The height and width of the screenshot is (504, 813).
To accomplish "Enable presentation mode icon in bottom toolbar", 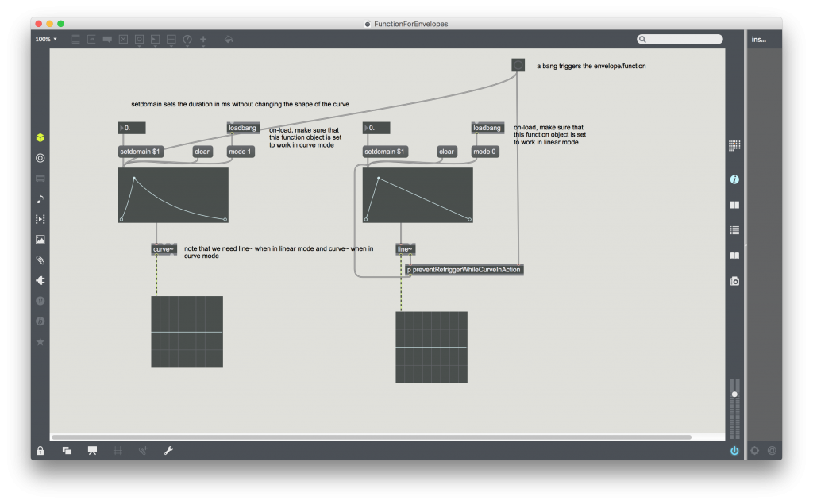I will click(x=92, y=450).
